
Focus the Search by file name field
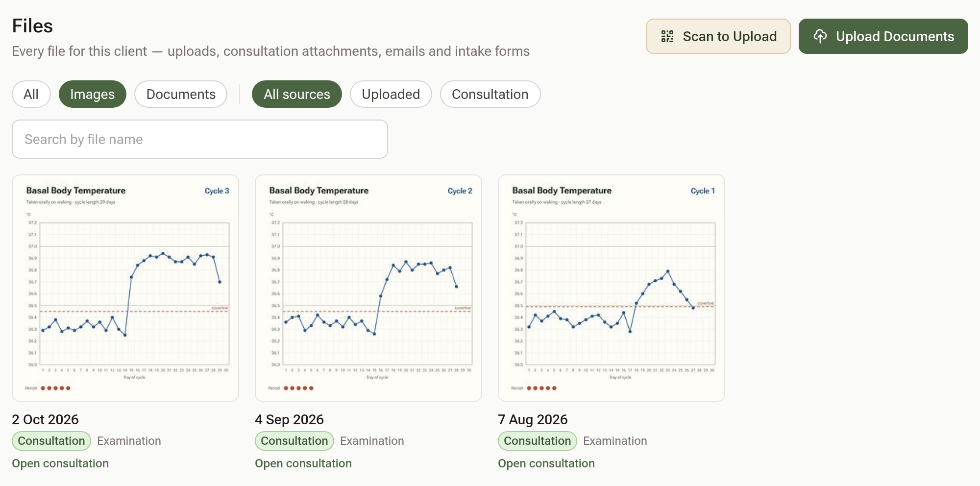(200, 139)
